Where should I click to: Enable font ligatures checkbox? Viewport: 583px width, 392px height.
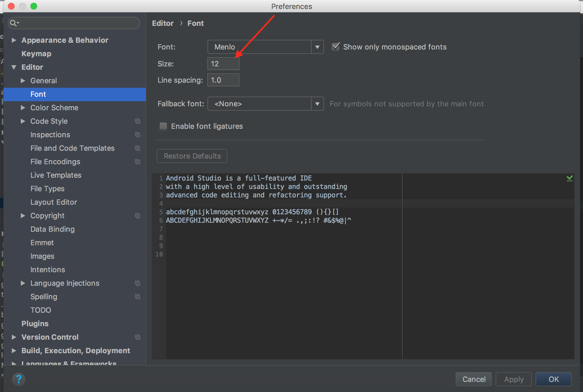164,127
